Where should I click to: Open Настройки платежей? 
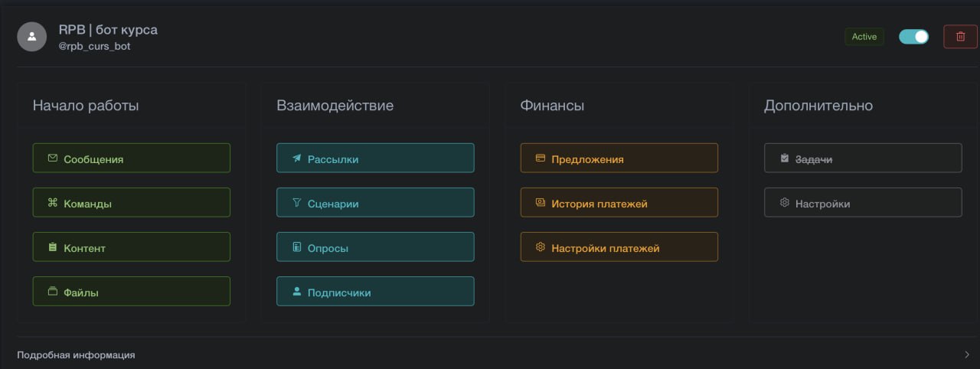tap(619, 247)
